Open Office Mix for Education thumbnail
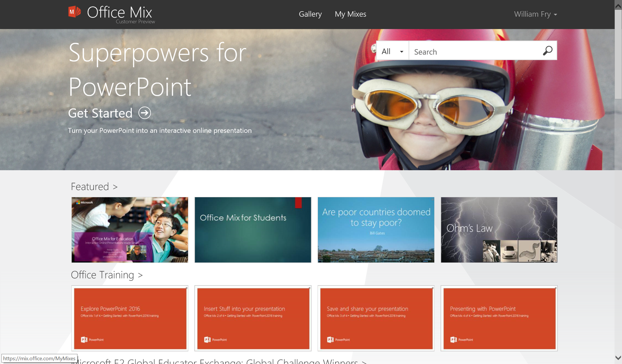 [x=130, y=230]
